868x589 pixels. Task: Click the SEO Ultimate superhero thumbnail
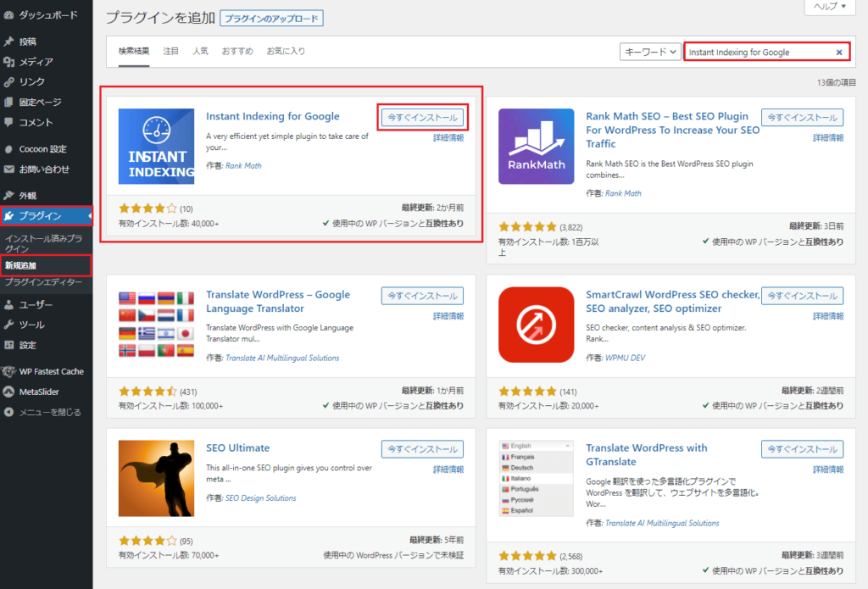(x=156, y=478)
